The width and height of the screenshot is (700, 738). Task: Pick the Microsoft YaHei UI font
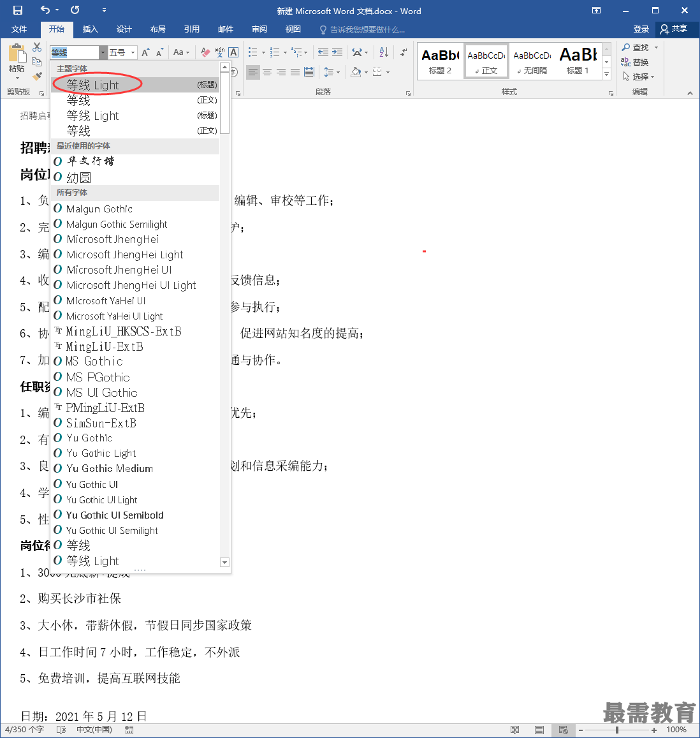pyautogui.click(x=135, y=300)
